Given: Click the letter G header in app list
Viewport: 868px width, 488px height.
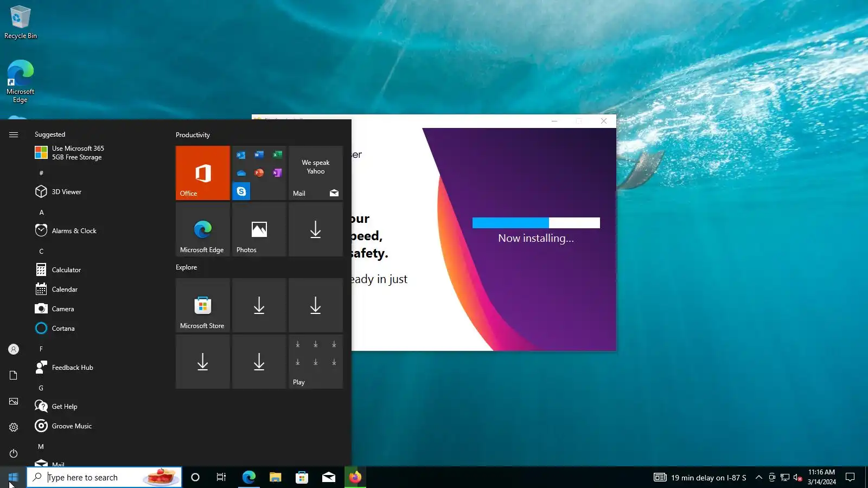Looking at the screenshot, I should click(x=41, y=388).
